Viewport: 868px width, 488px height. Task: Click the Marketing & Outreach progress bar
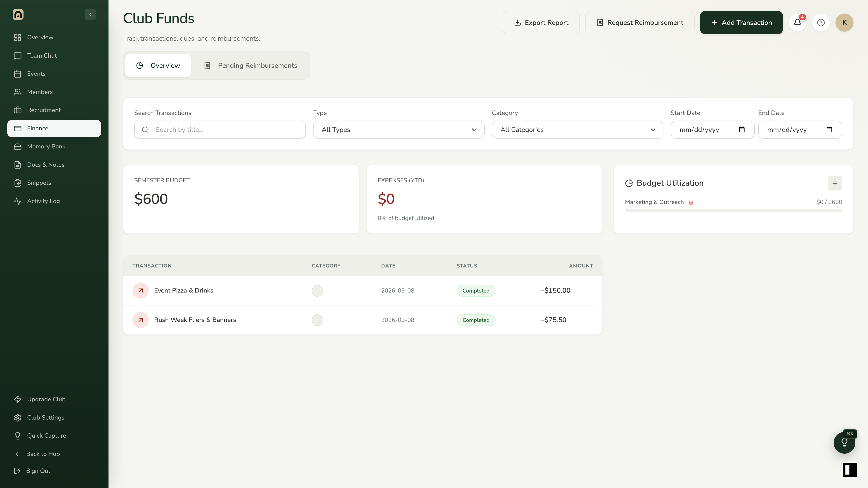coord(733,211)
